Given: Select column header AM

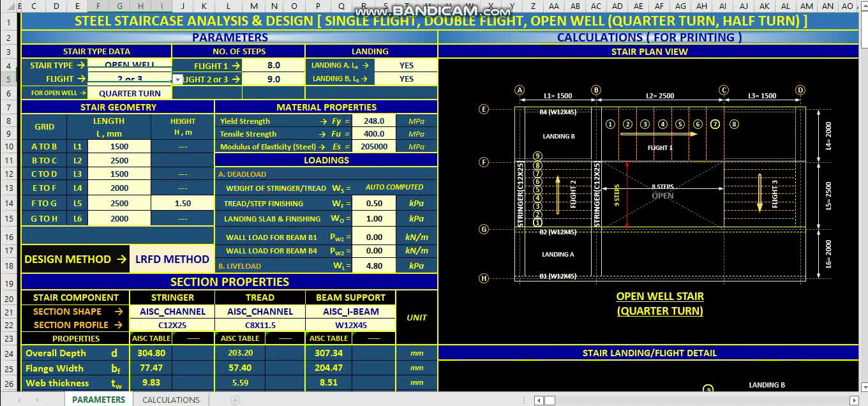Looking at the screenshot, I should [807, 6].
